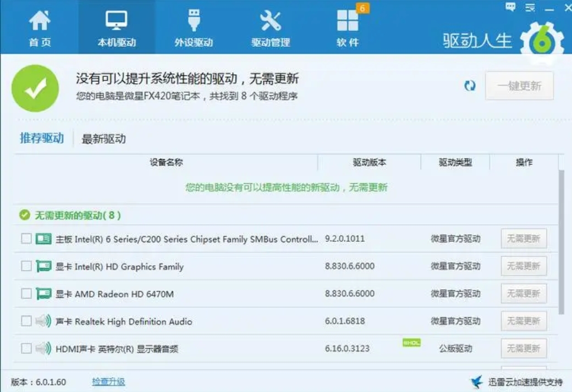Click 公版驱动 driver type cell
This screenshot has height=392, width=572.
coord(455,349)
